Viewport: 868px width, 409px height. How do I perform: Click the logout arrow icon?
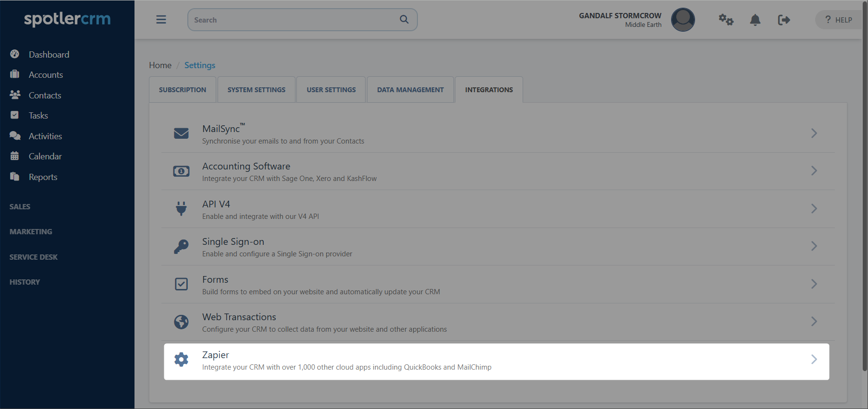tap(784, 20)
